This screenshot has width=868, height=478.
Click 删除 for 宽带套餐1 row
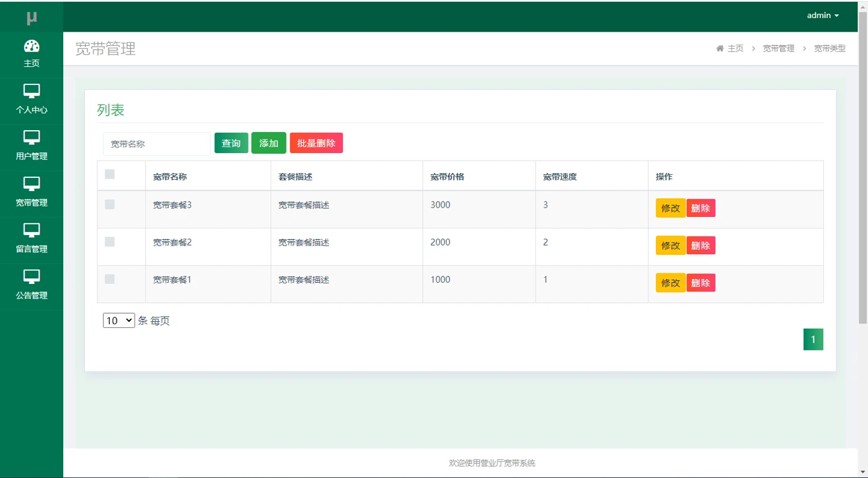701,283
